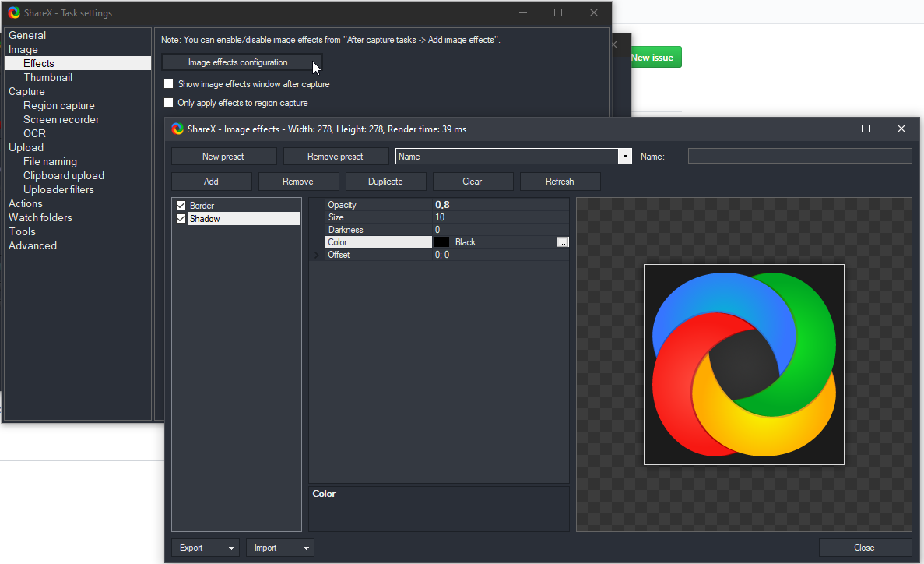Open the preset Name dropdown
The width and height of the screenshot is (924, 564).
[x=625, y=156]
